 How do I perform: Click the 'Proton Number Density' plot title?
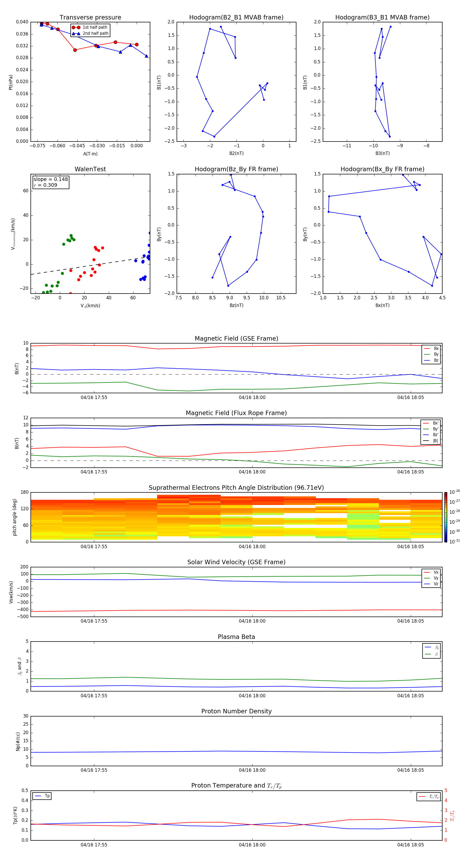pyautogui.click(x=236, y=711)
